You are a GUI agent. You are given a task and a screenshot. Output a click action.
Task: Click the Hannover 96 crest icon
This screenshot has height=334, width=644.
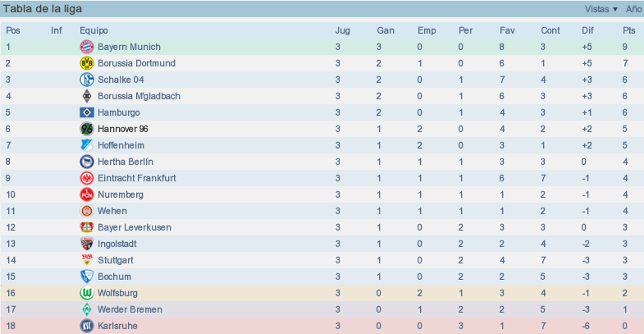[x=87, y=129]
